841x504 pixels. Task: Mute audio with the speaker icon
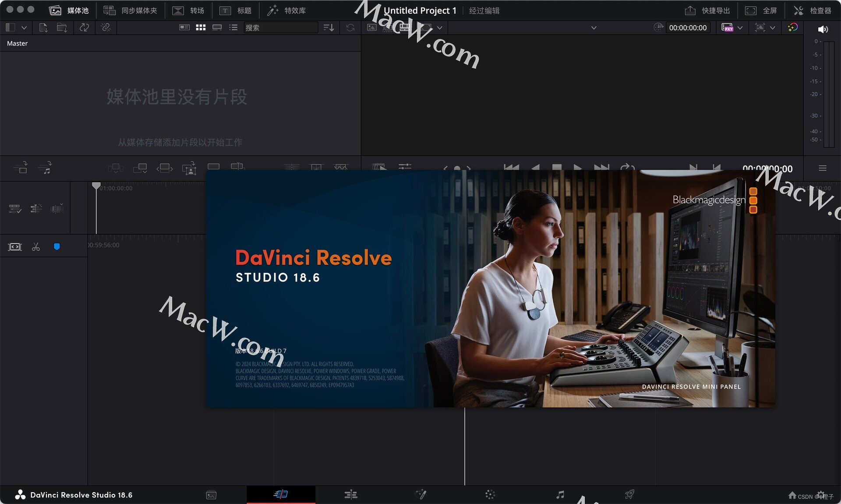[822, 29]
